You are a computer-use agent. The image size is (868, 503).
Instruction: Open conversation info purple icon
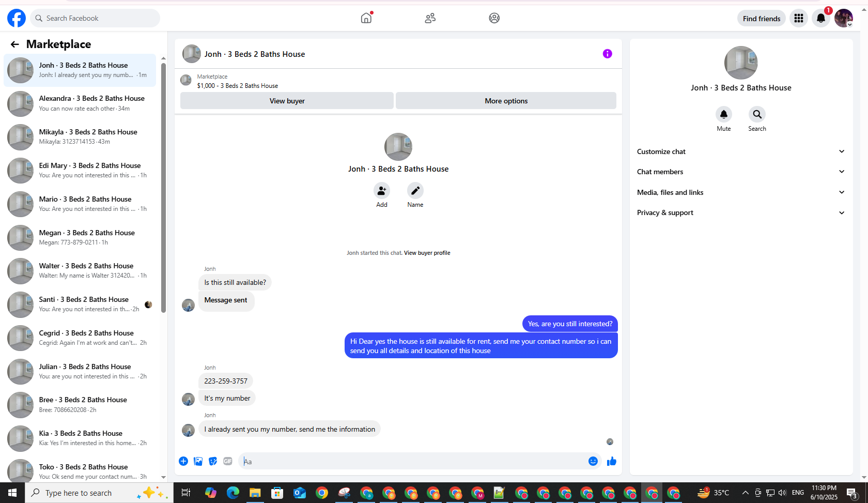pyautogui.click(x=608, y=54)
